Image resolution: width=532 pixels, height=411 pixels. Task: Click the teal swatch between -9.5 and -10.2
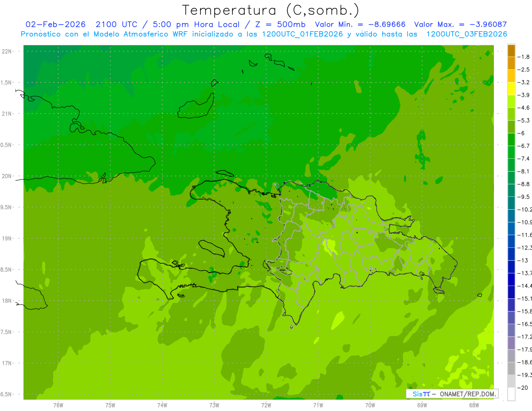click(x=511, y=203)
